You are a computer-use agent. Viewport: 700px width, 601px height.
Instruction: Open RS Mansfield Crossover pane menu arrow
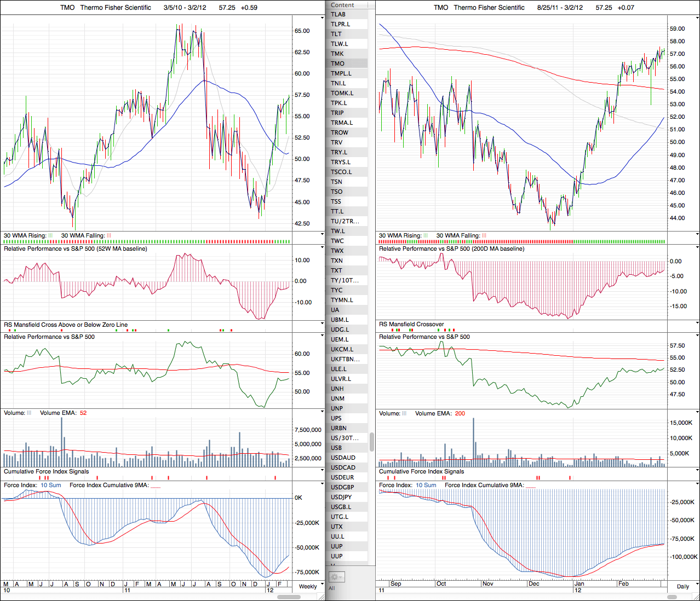pos(697,324)
